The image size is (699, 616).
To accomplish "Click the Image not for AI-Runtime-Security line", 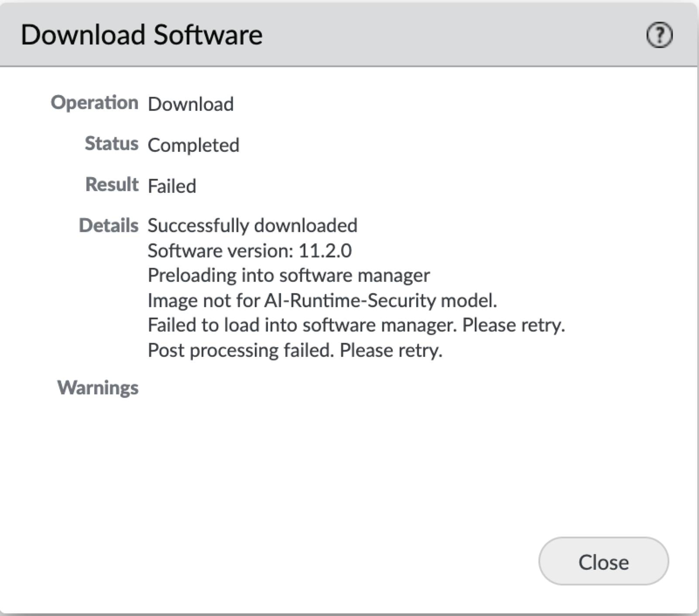I will (322, 301).
